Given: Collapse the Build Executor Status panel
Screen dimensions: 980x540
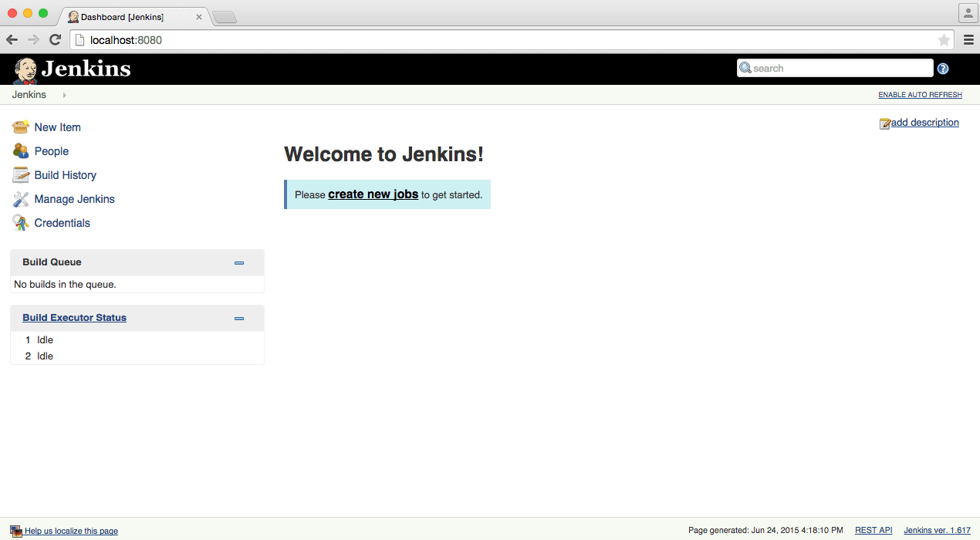Looking at the screenshot, I should point(239,319).
